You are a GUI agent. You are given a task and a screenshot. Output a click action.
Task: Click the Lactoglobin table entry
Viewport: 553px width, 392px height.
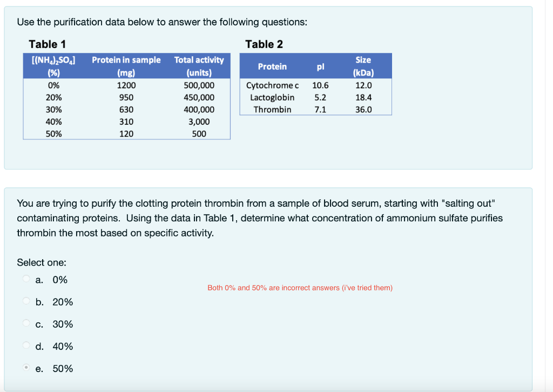coord(272,97)
